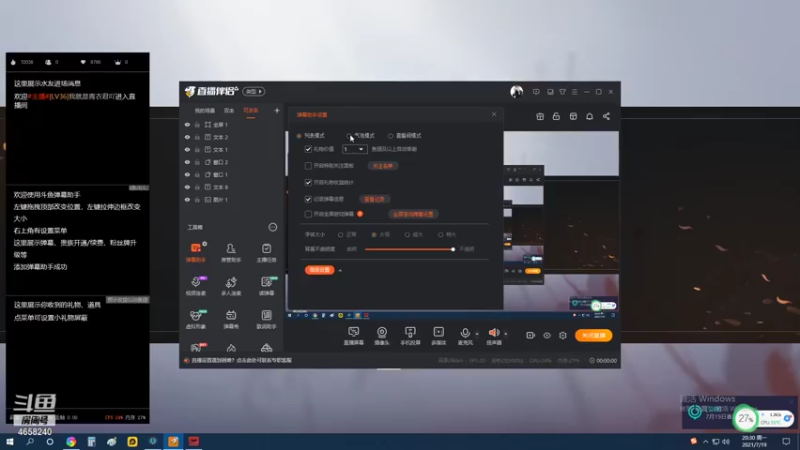Enable 开启特别关注面板 checkbox

[308, 166]
